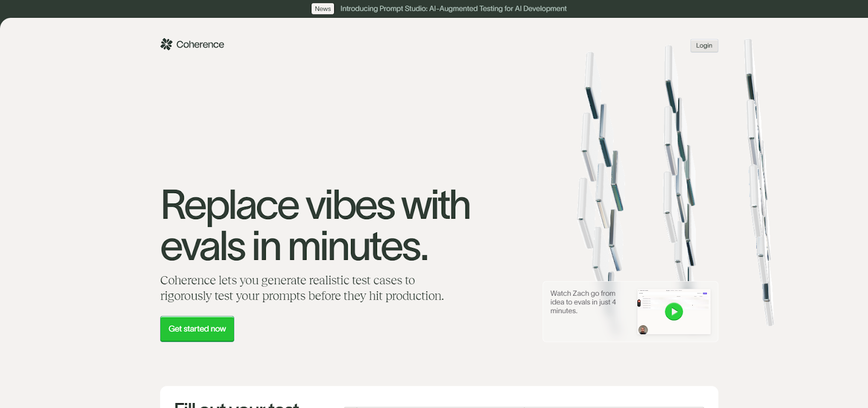Click 'Watch Zach go from idea' text
This screenshot has width=868, height=408.
[x=583, y=302]
